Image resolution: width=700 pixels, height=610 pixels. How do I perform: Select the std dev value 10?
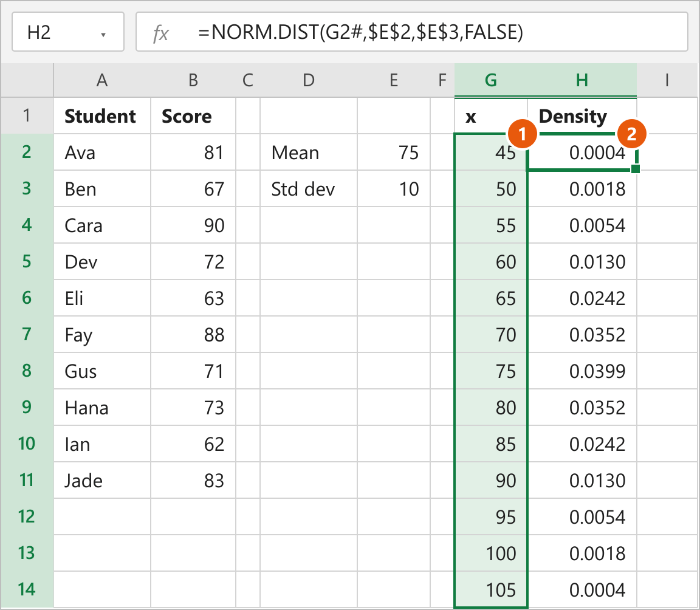click(394, 189)
